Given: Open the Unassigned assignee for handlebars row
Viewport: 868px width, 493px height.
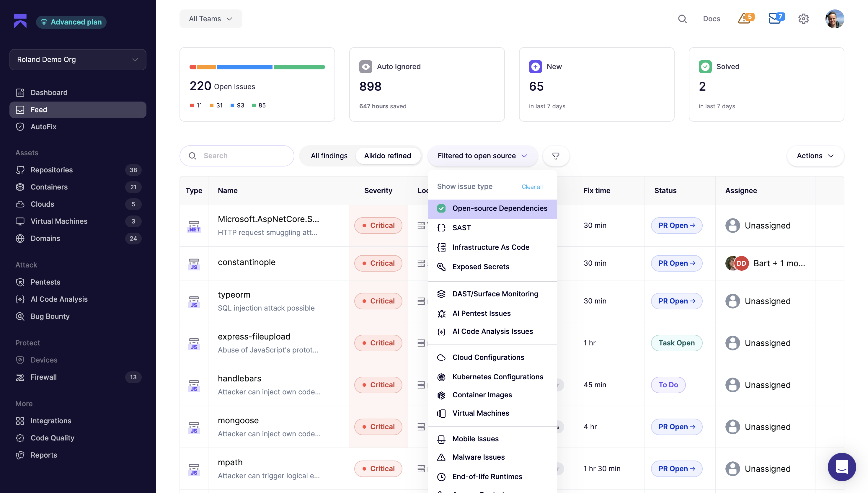Looking at the screenshot, I should pyautogui.click(x=758, y=385).
